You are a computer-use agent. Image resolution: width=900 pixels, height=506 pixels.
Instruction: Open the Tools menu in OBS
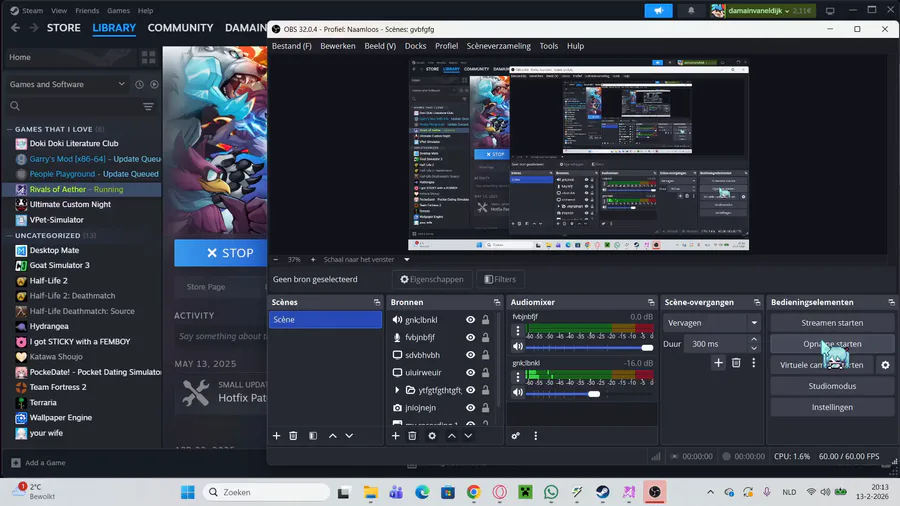[548, 46]
